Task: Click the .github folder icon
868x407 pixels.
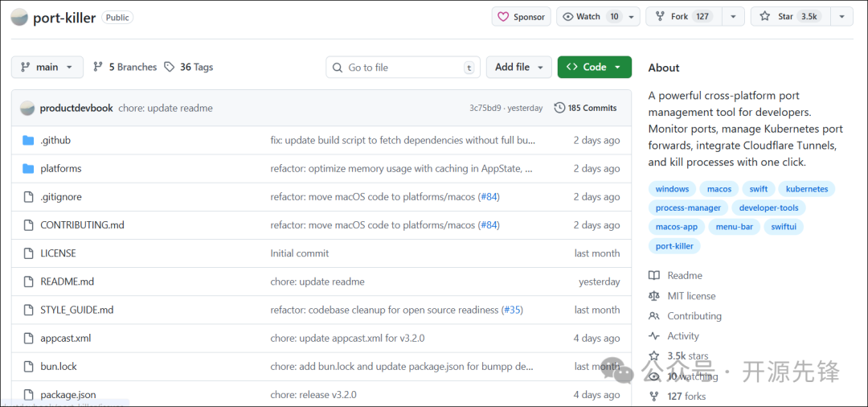Action: point(28,141)
